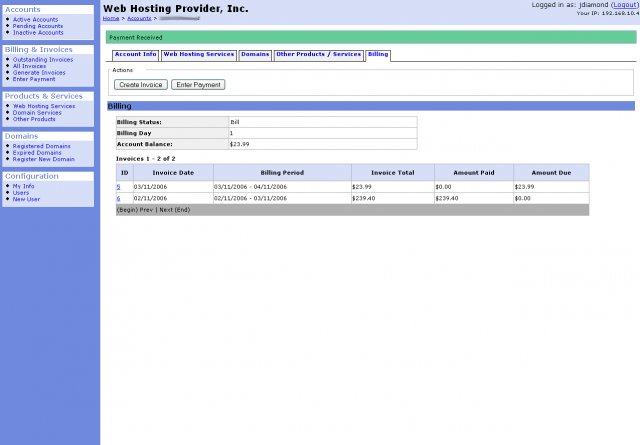The height and width of the screenshot is (445, 640).
Task: Open Pending Accounts in sidebar
Action: point(36,26)
